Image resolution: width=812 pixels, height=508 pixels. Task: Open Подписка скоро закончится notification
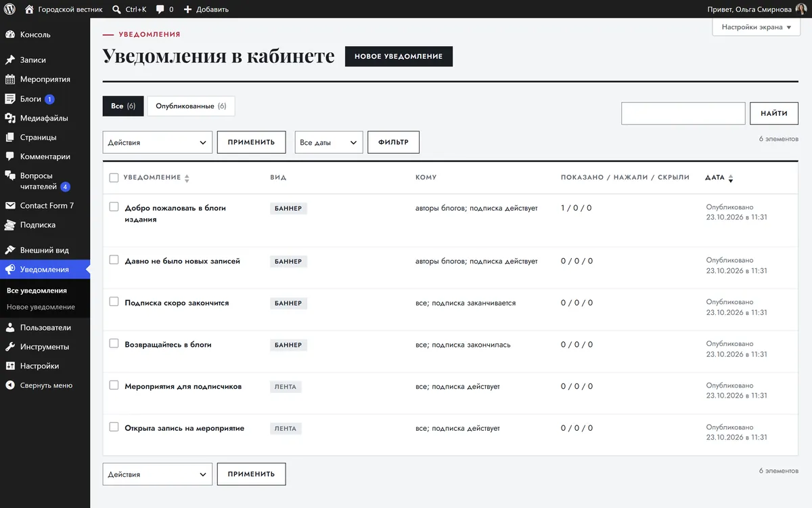177,303
